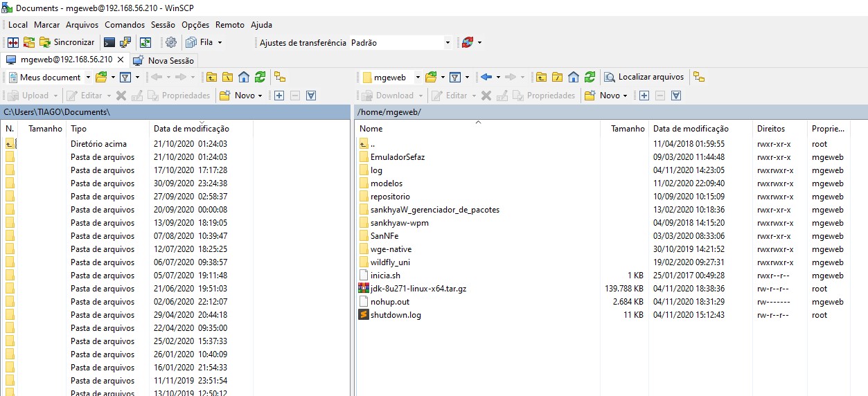The image size is (868, 396).
Task: Click remote panel root directory icon
Action: pyautogui.click(x=557, y=77)
